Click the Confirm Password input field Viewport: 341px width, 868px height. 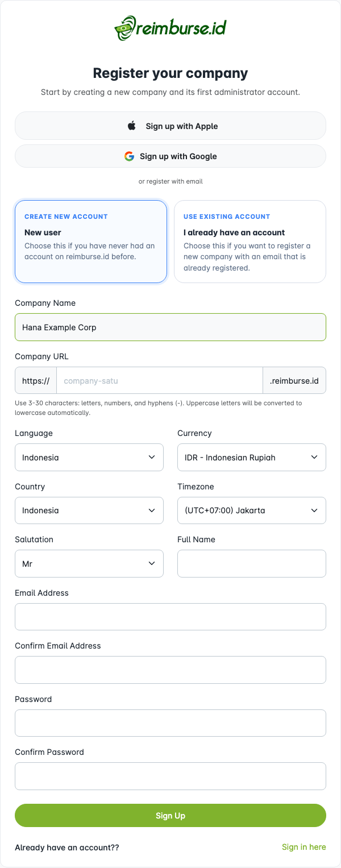170,776
